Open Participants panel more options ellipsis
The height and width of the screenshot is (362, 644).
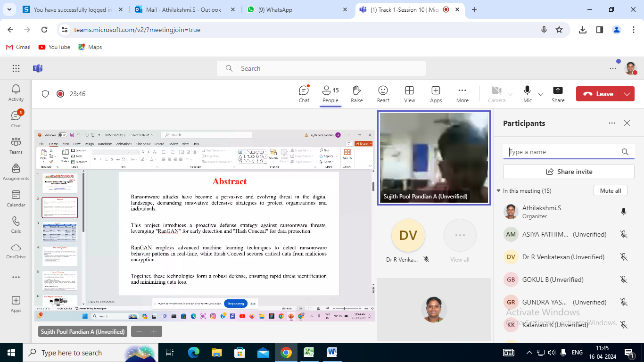point(612,123)
